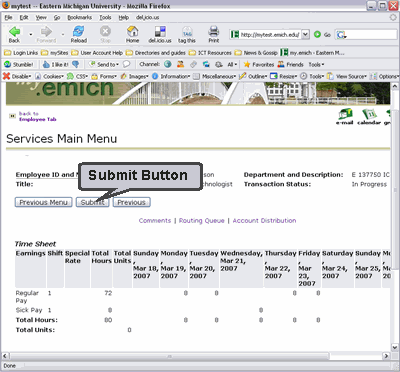
Task: Open the Forms developer menu
Action: pos(104,76)
